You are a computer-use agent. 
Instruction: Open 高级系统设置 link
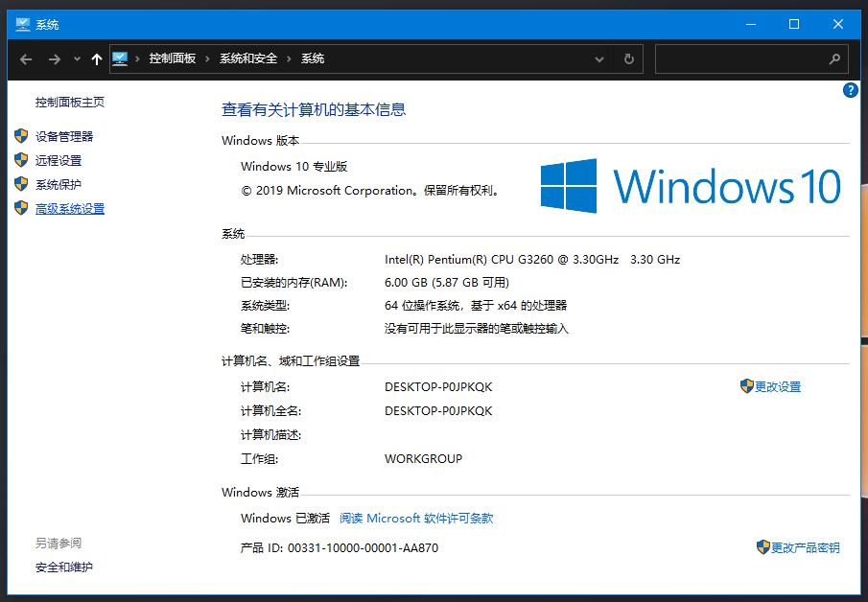(x=70, y=208)
